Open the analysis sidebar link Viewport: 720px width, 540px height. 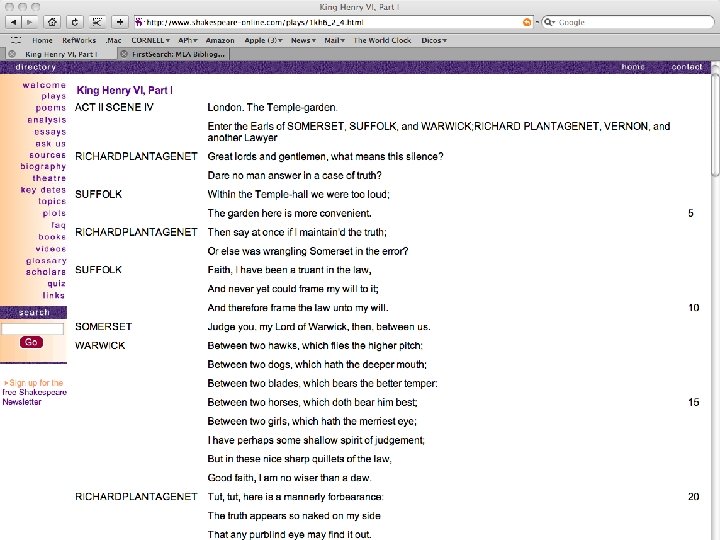point(47,120)
